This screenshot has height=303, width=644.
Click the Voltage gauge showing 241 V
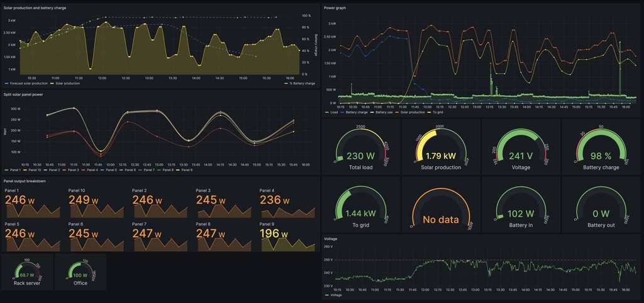tap(521, 147)
